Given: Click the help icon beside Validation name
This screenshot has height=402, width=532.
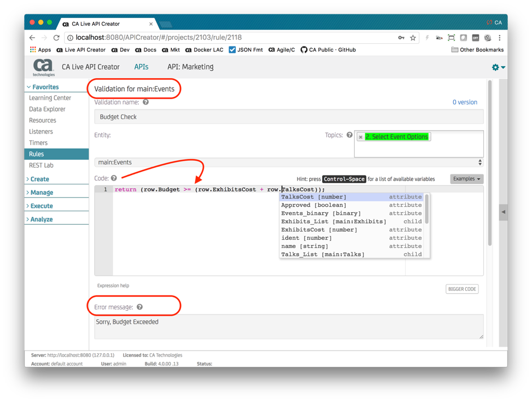Looking at the screenshot, I should tap(145, 102).
